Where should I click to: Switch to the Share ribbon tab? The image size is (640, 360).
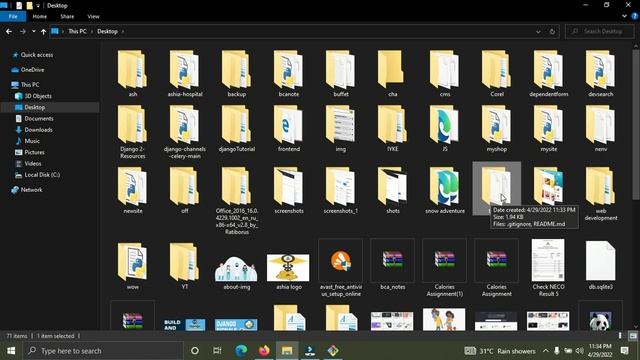point(67,16)
